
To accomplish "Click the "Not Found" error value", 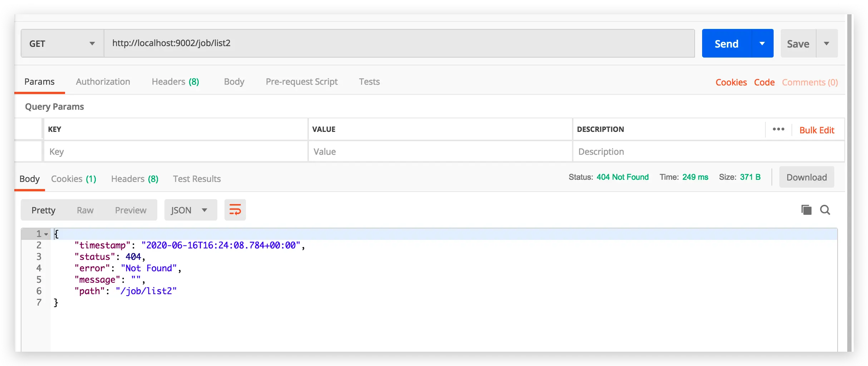I will pyautogui.click(x=149, y=268).
